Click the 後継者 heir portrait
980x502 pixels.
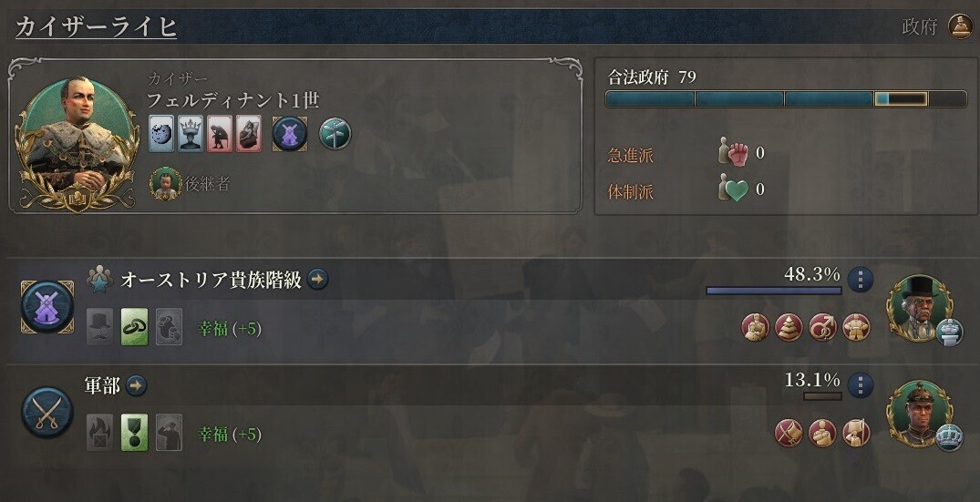166,183
